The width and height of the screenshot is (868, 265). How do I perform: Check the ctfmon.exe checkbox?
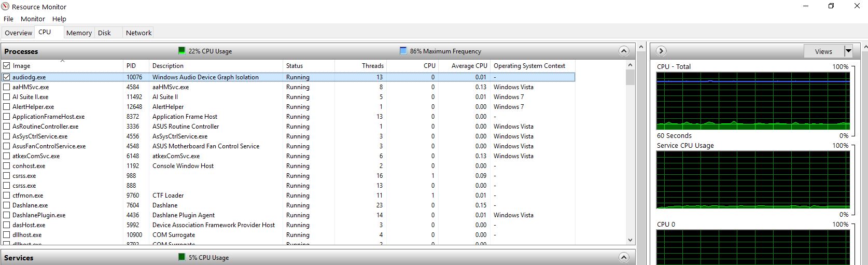tap(7, 196)
